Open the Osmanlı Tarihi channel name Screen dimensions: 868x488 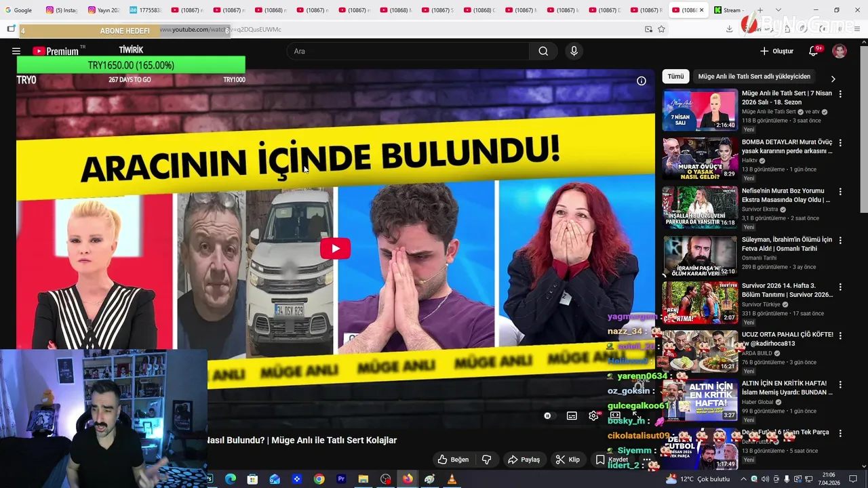point(759,258)
